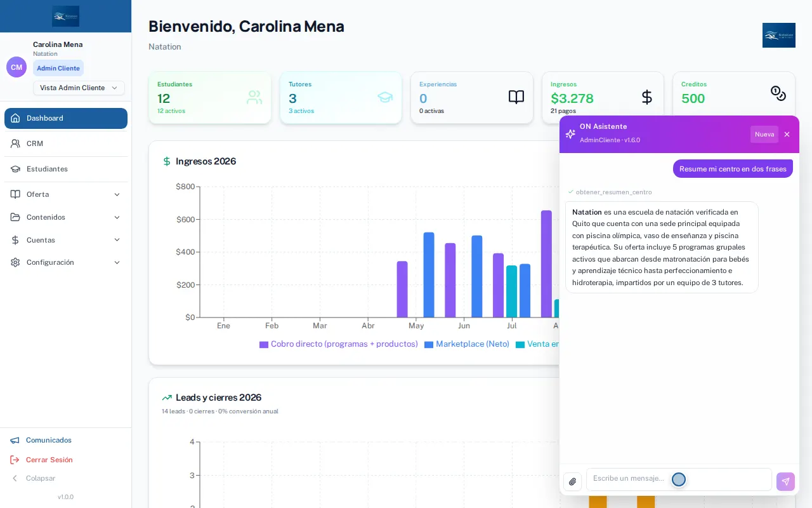This screenshot has height=508, width=812.
Task: Close the ON Asistente chat panel
Action: [787, 134]
